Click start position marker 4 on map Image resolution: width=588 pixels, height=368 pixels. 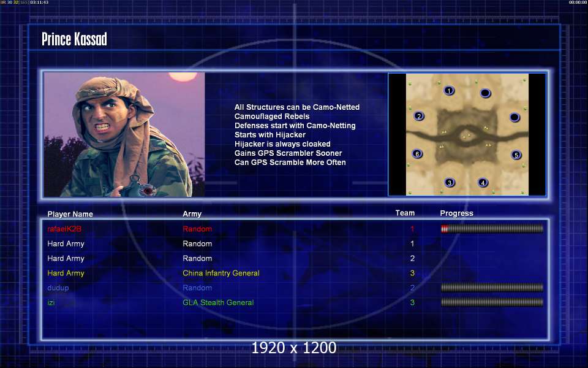[483, 183]
